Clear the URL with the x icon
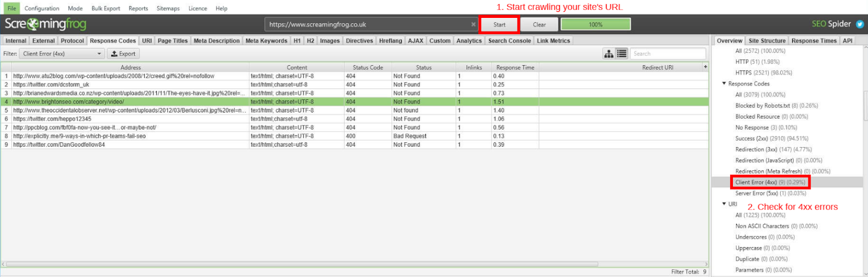This screenshot has width=868, height=277. (x=473, y=24)
